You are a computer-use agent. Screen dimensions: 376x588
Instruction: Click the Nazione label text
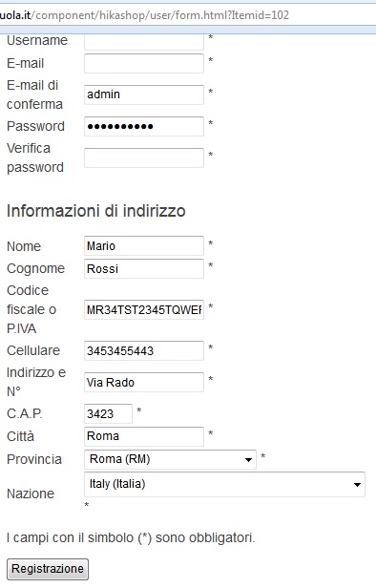coord(31,493)
